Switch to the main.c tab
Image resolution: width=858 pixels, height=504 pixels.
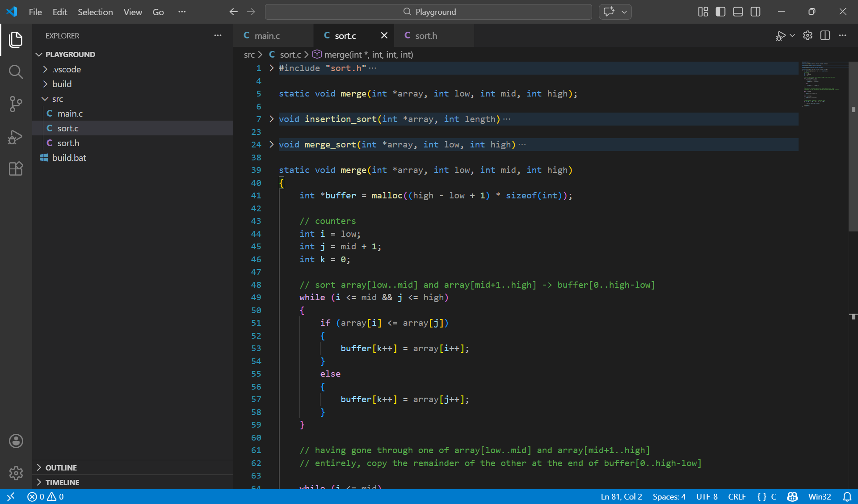click(x=267, y=36)
